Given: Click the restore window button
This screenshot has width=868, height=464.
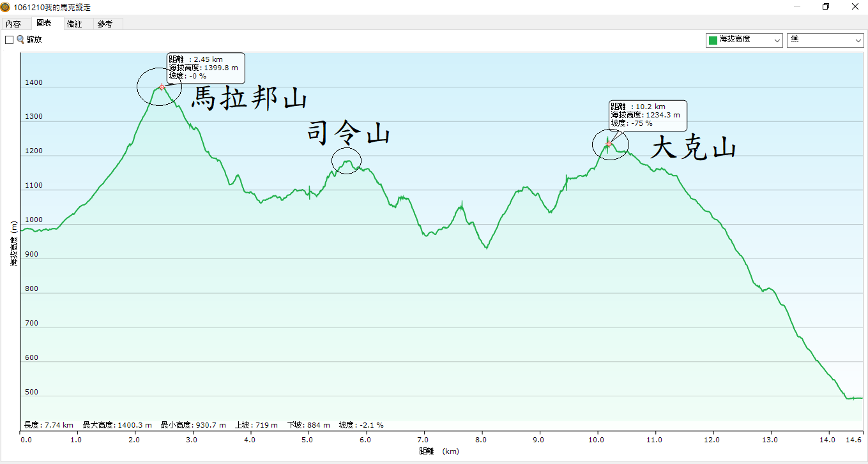Looking at the screenshot, I should coord(826,7).
